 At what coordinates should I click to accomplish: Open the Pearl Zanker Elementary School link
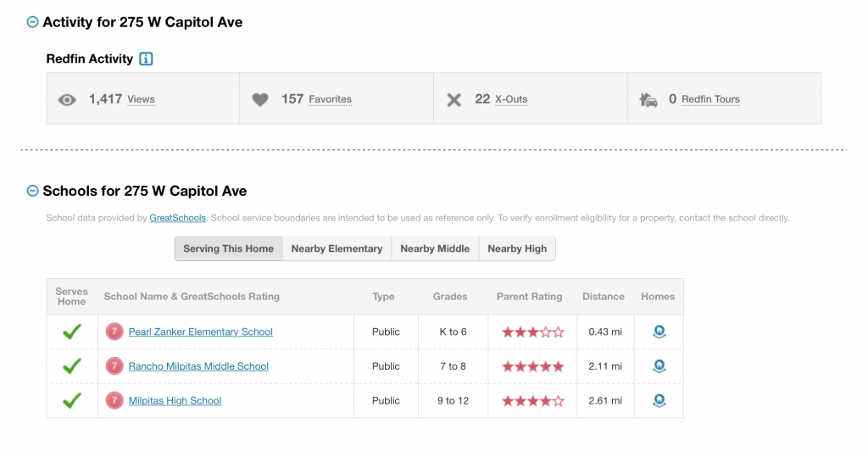pyautogui.click(x=201, y=332)
